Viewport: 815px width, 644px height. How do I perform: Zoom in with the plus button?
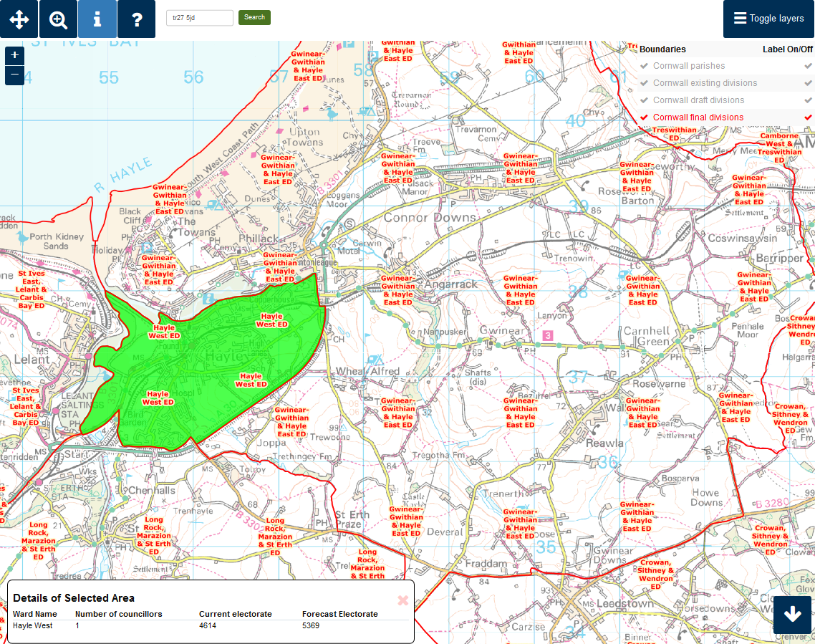14,56
